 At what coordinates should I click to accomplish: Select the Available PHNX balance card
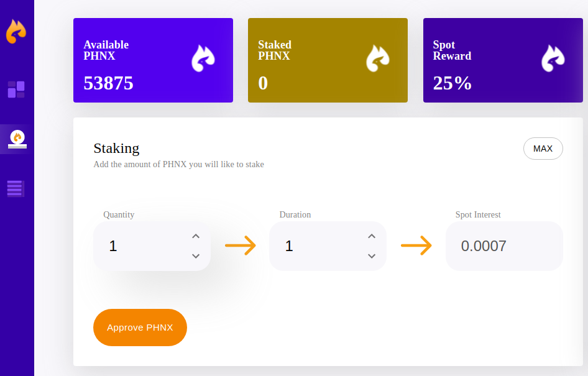153,60
